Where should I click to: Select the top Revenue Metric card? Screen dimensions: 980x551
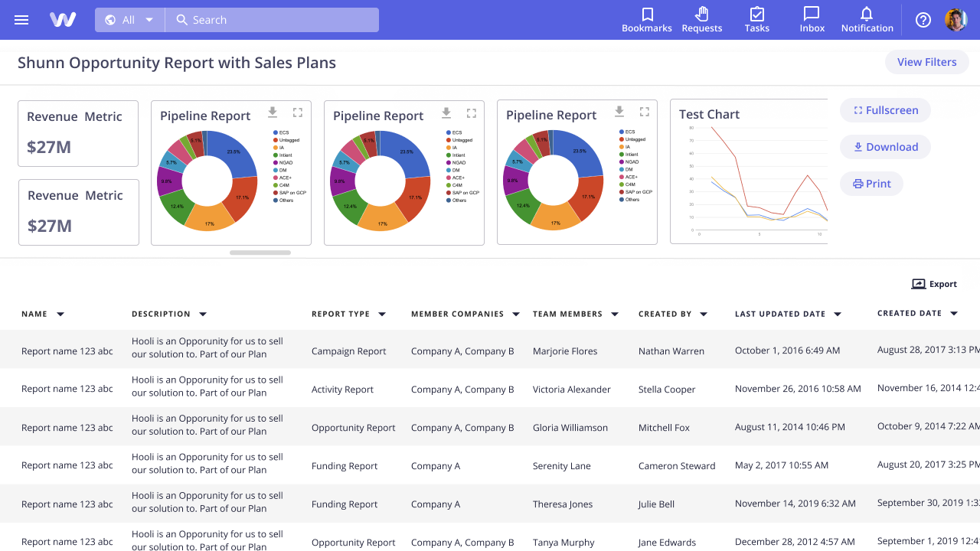tap(78, 133)
